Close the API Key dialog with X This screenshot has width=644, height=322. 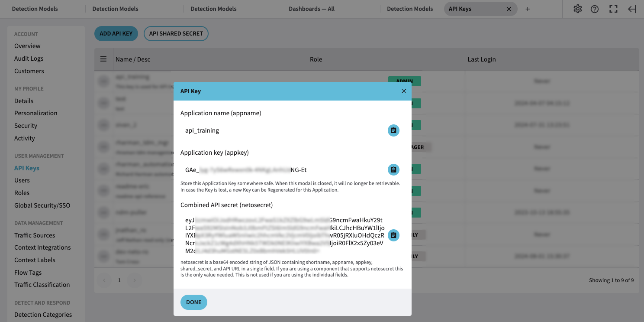[403, 91]
